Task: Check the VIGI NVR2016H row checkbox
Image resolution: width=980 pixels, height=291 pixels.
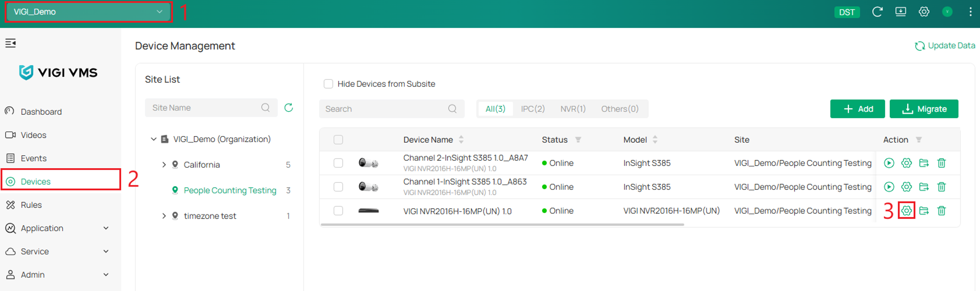Action: (x=338, y=211)
